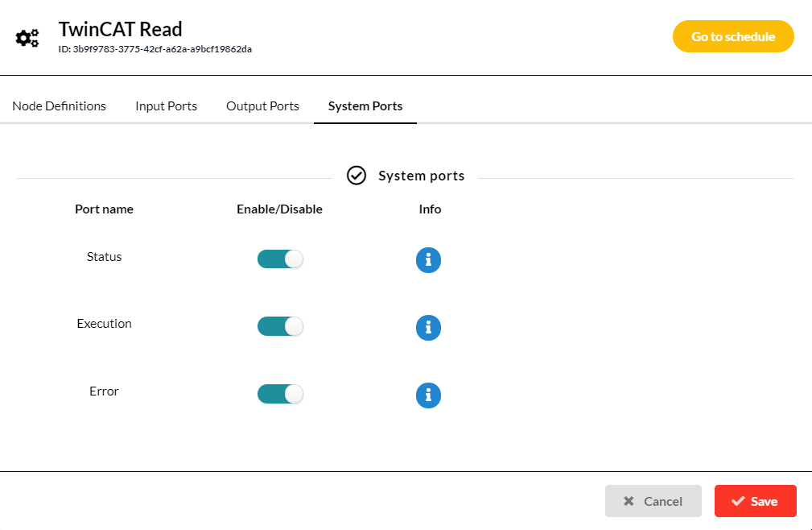The height and width of the screenshot is (530, 812).
Task: Select the System Ports tab
Action: 365,106
